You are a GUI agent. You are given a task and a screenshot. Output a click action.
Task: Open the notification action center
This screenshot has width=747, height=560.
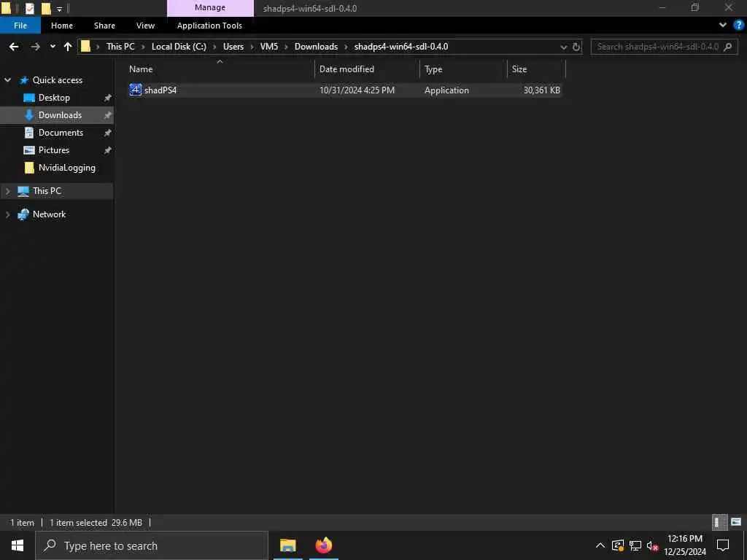(x=723, y=545)
